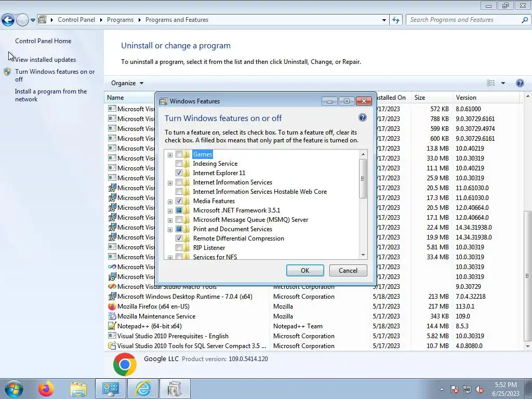Image resolution: width=532 pixels, height=399 pixels.
Task: Show hidden tray icons arrow
Action: click(x=442, y=389)
